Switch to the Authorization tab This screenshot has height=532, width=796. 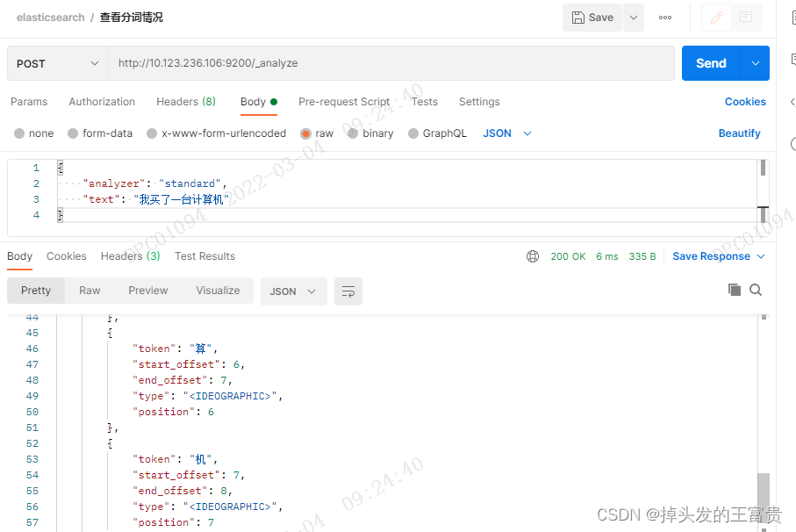point(102,102)
